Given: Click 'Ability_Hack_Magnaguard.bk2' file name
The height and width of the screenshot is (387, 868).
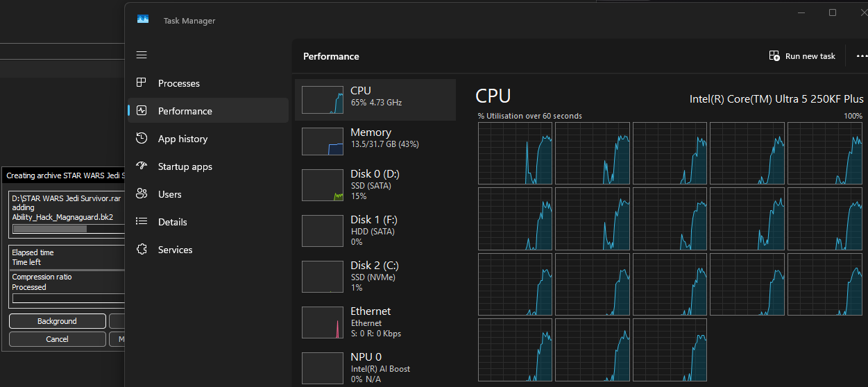Looking at the screenshot, I should [x=62, y=217].
